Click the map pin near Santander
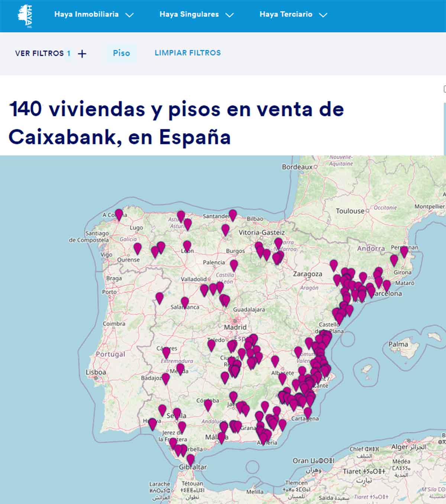This screenshot has width=446, height=504. [233, 214]
